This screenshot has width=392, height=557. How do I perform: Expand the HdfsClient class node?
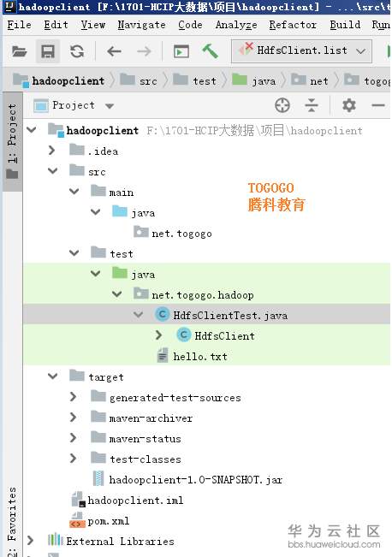pos(159,335)
